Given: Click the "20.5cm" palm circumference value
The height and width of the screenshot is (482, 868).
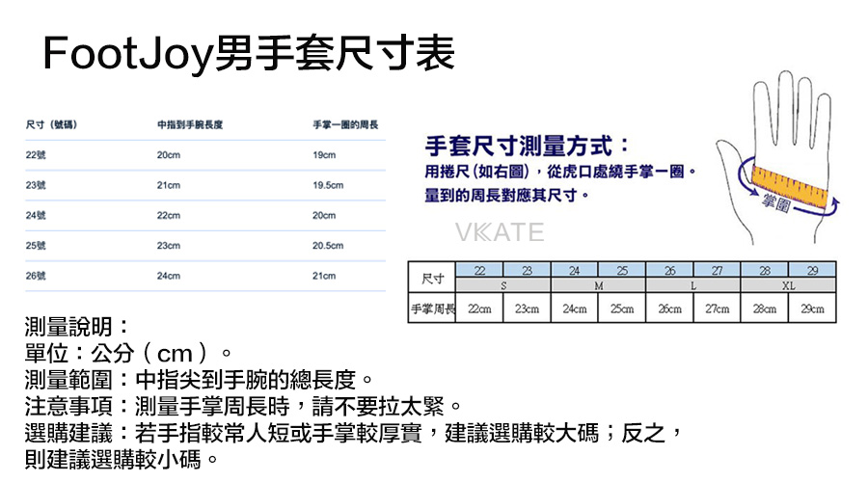Looking at the screenshot, I should tap(328, 246).
